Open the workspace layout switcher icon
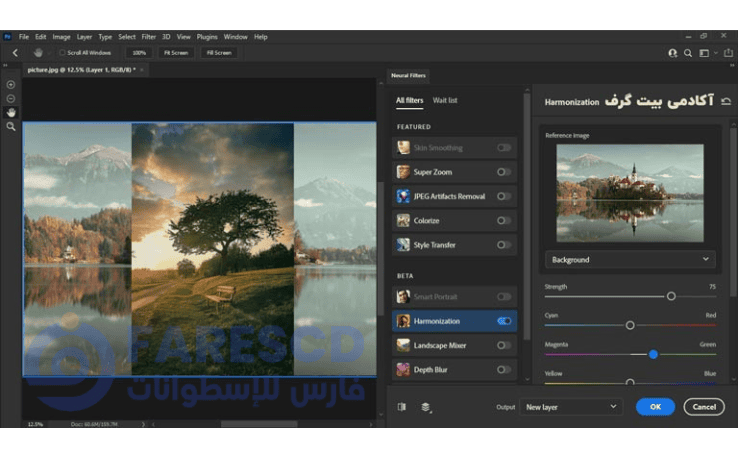Viewport: 738px width, 458px height. pos(704,53)
